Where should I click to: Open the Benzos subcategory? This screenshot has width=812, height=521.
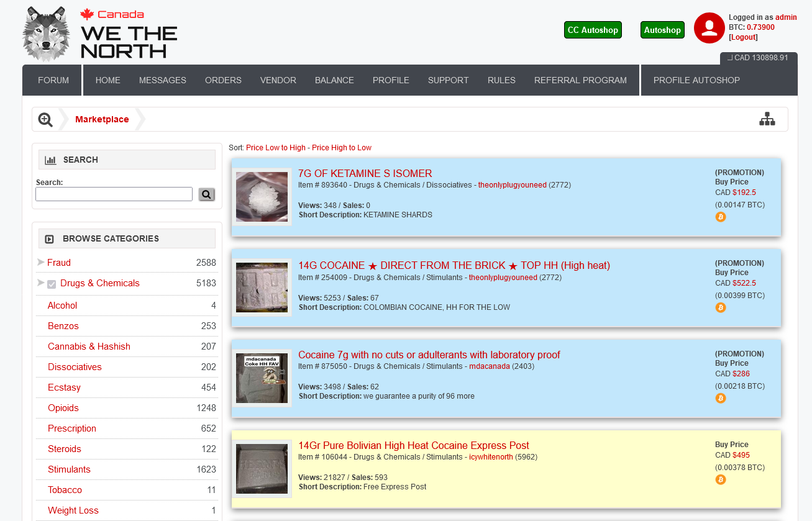63,326
